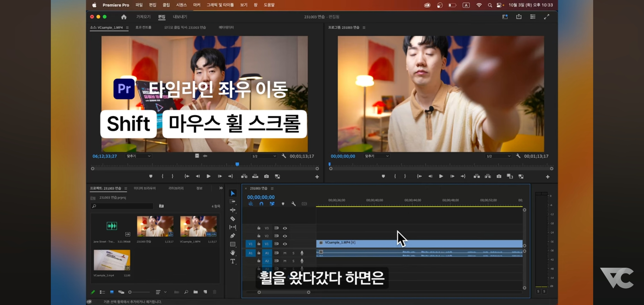Open the 시퀀스 menu in the menu bar
644x305 pixels.
pos(181,5)
